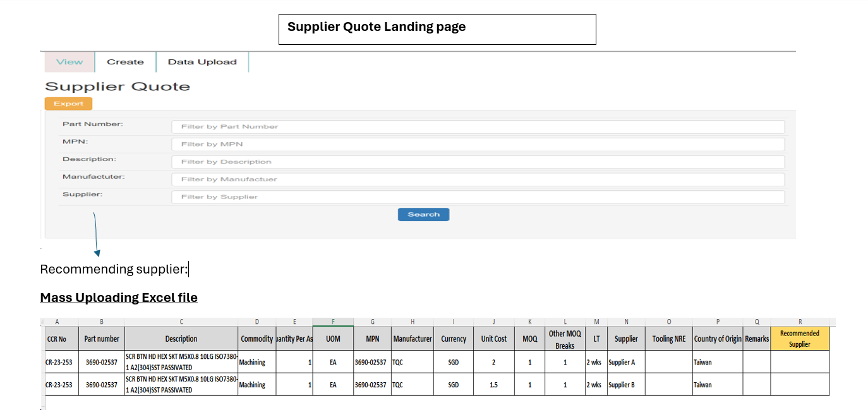Select the CR-23-253 cell in first row
Screen dimensions: 868x415
click(x=57, y=362)
